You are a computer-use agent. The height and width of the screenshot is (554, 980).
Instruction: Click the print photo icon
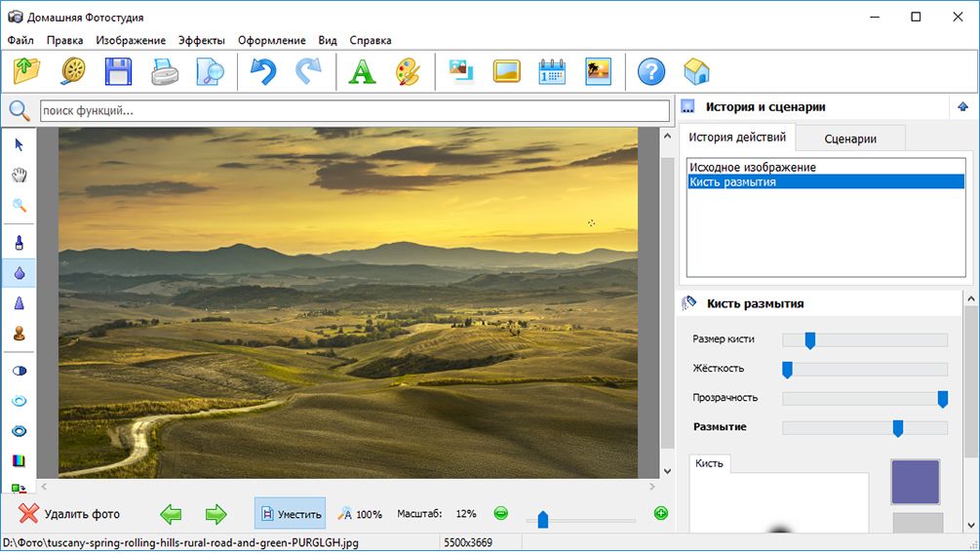coord(165,71)
